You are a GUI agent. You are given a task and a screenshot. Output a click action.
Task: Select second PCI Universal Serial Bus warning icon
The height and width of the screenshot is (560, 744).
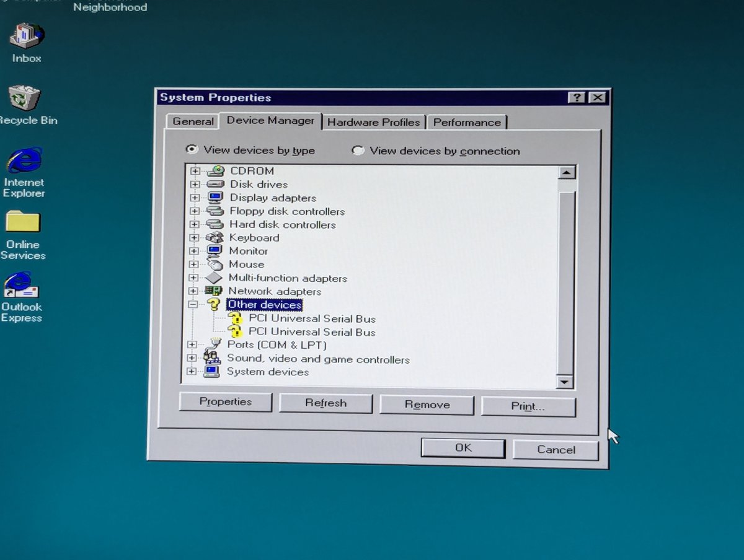(235, 333)
